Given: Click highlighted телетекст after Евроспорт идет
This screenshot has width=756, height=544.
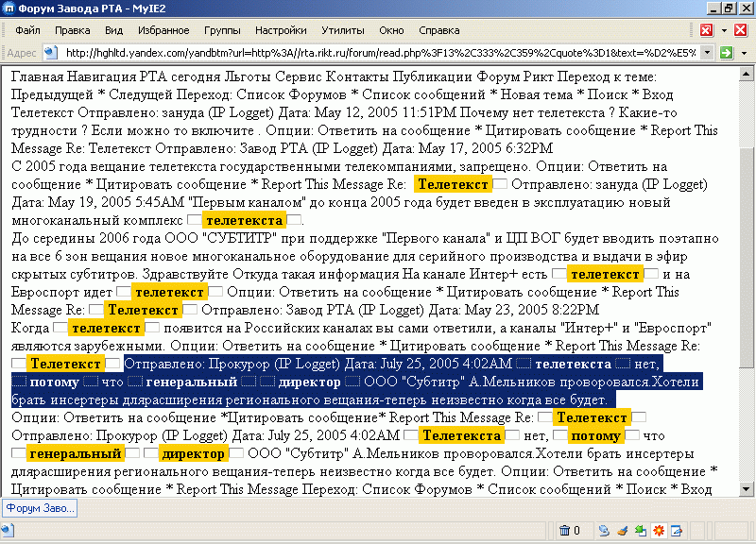Looking at the screenshot, I should coord(169,292).
